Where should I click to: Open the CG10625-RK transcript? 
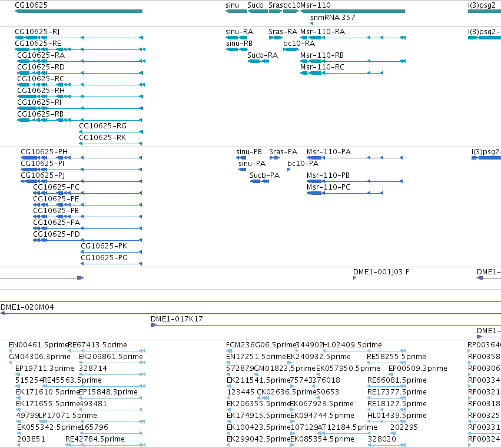[x=102, y=138]
